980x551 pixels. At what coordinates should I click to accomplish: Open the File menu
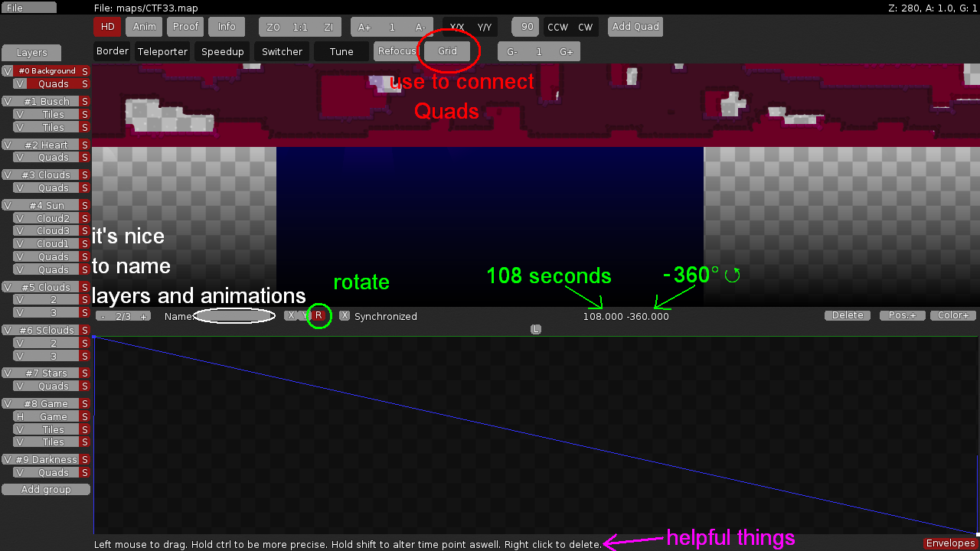click(28, 6)
